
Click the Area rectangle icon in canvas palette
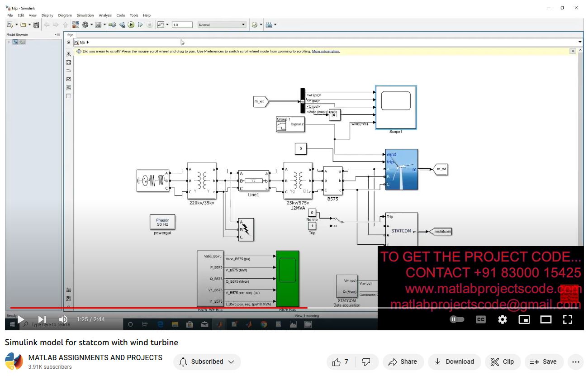pyautogui.click(x=69, y=96)
